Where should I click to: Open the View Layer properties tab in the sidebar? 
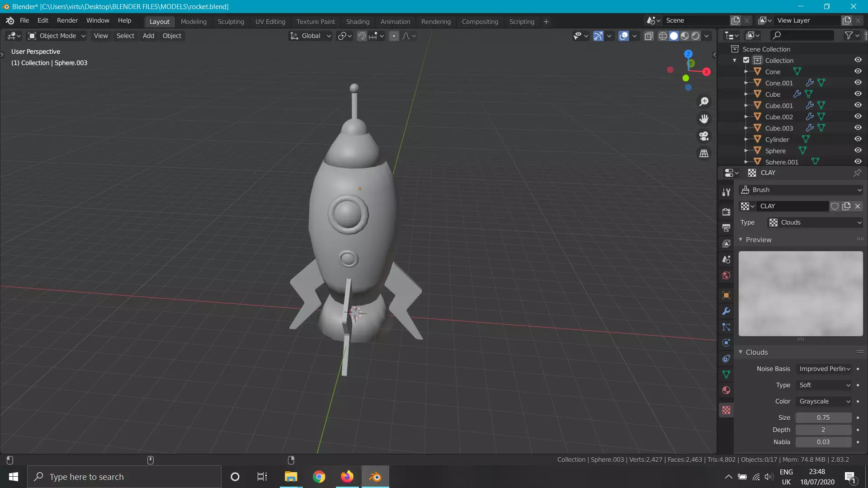[726, 244]
